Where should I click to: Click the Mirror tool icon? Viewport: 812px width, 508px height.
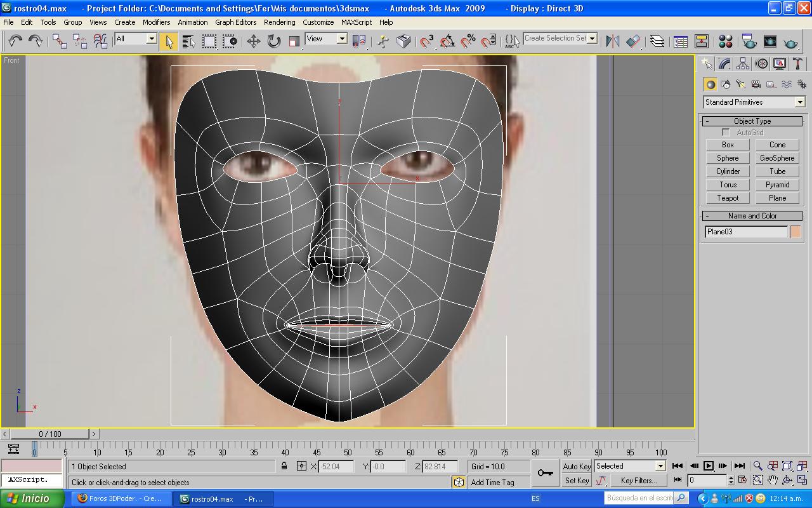613,41
